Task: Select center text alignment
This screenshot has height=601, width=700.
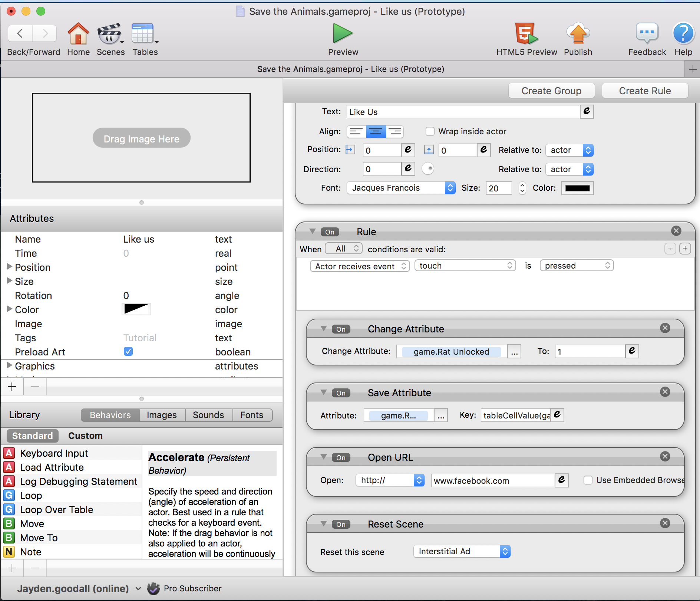Action: pos(376,132)
